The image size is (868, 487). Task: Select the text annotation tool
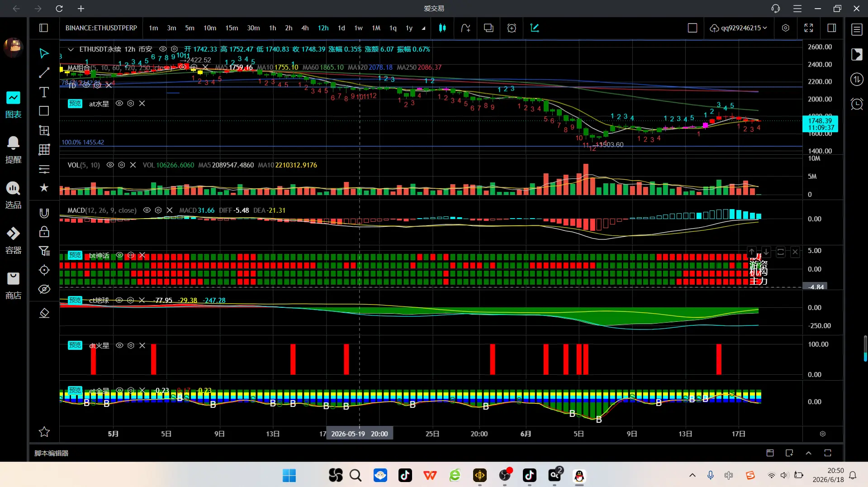coord(44,92)
